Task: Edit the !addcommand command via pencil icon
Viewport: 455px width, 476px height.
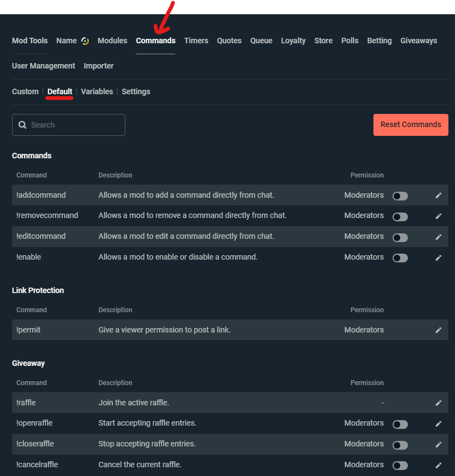Action: 438,195
